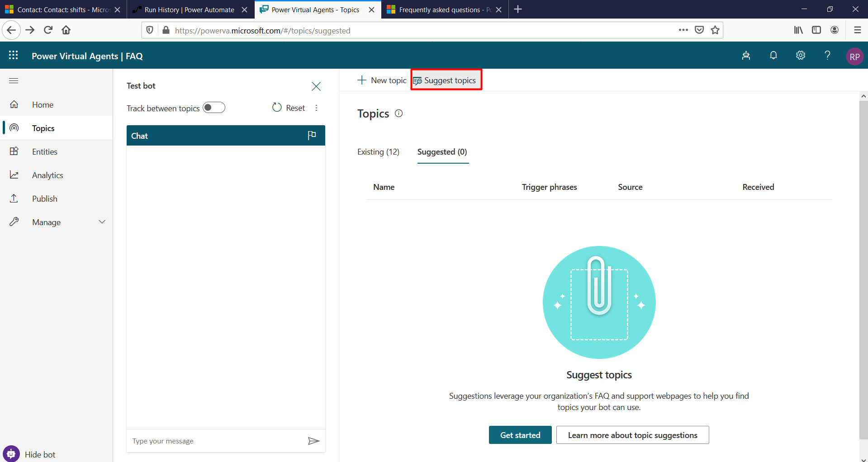Expand the Manage menu chevron

coord(102,222)
